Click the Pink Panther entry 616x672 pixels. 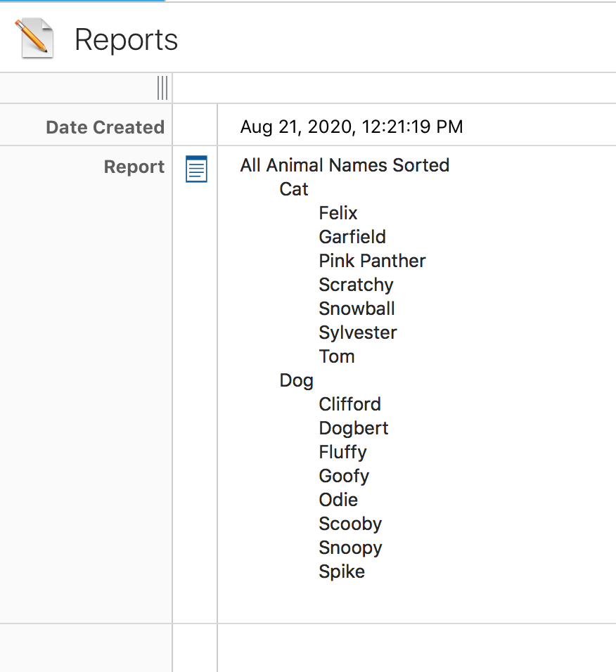(372, 261)
